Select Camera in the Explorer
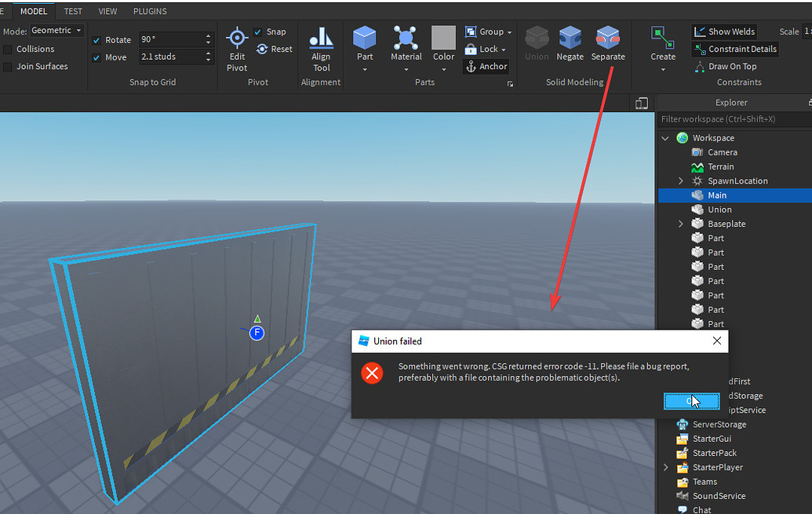Screen dimensions: 812x514 (722, 152)
